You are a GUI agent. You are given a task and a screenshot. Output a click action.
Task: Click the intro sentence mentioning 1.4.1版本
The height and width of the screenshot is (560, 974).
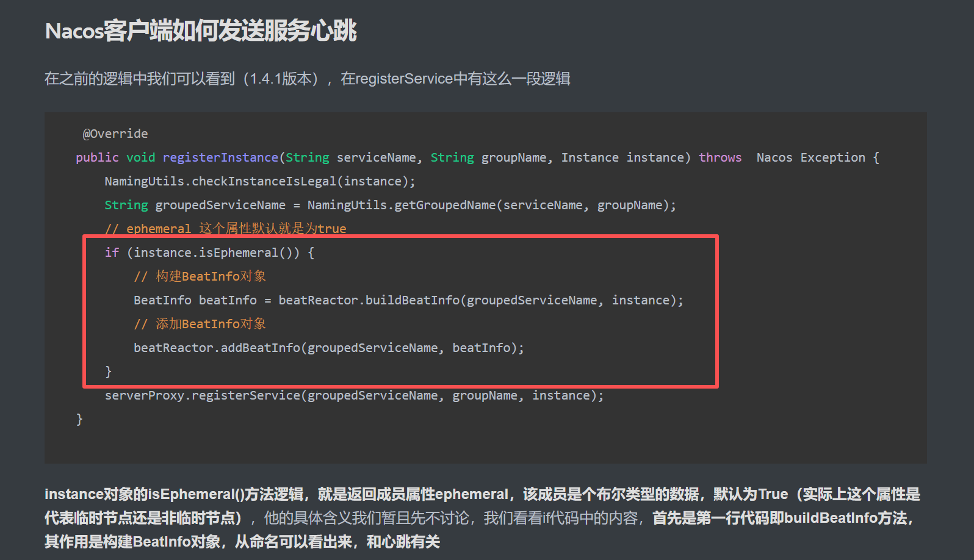pos(307,79)
